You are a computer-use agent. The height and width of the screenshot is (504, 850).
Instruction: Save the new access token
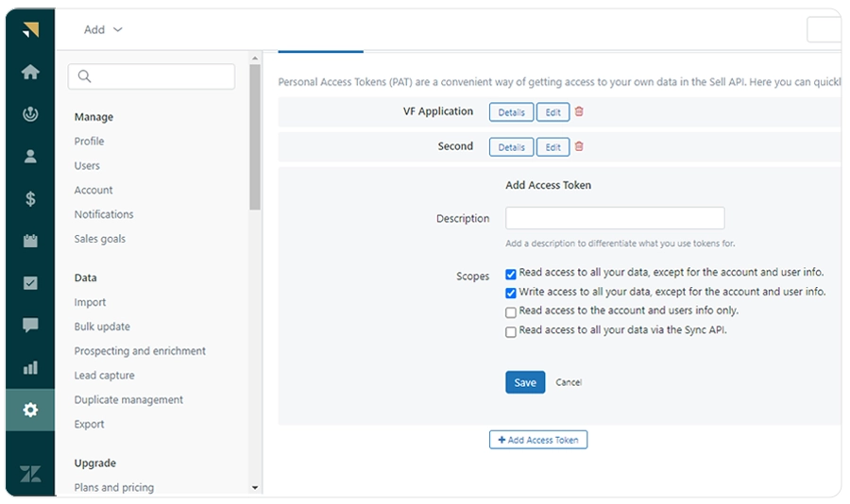(525, 382)
